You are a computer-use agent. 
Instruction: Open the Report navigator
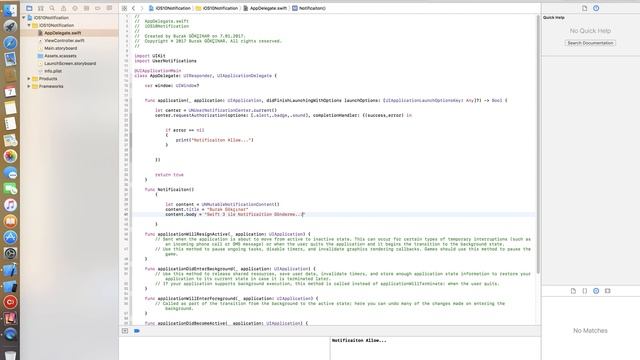109,8
